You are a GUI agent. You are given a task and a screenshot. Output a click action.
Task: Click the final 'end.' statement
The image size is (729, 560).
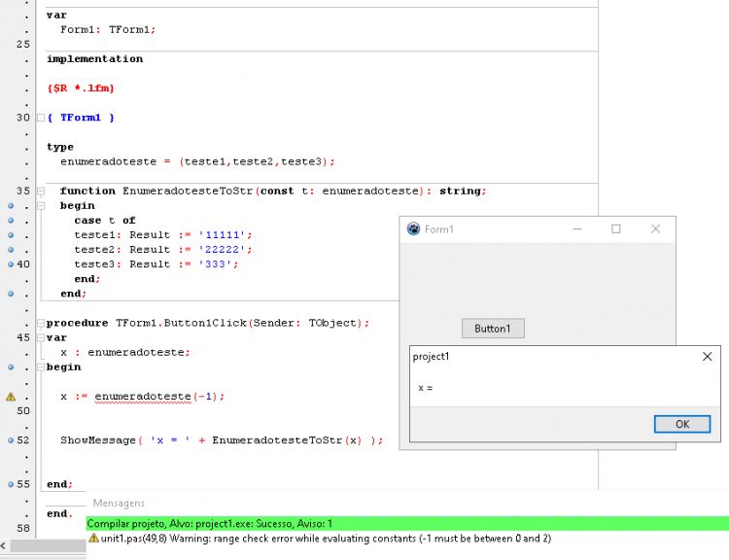(60, 513)
